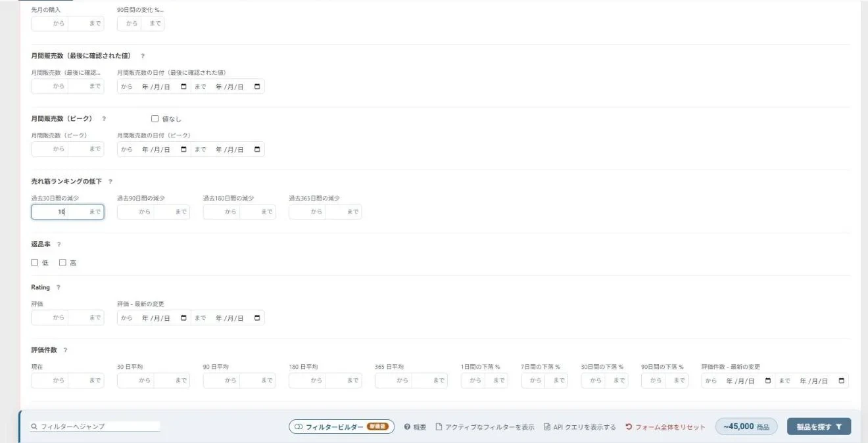Open calendar for 評価件数 - 最新の変更 start date
The width and height of the screenshot is (868, 443).
pyautogui.click(x=767, y=381)
